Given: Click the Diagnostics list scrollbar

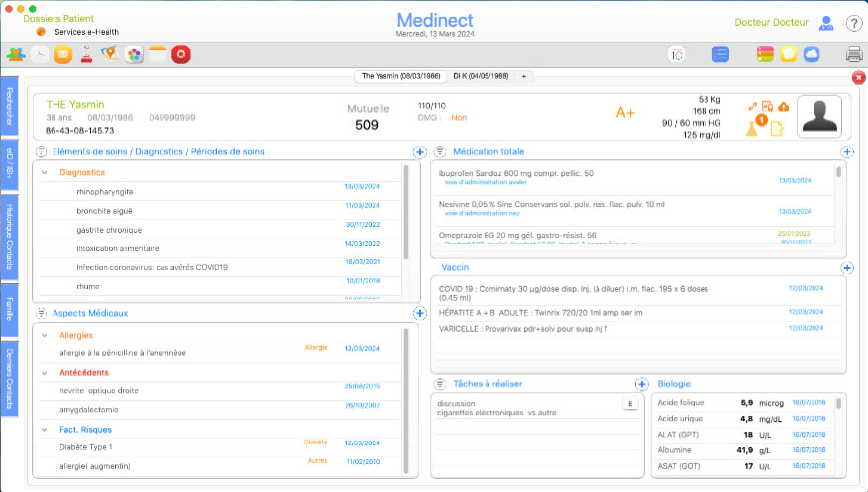Looking at the screenshot, I should [x=406, y=212].
